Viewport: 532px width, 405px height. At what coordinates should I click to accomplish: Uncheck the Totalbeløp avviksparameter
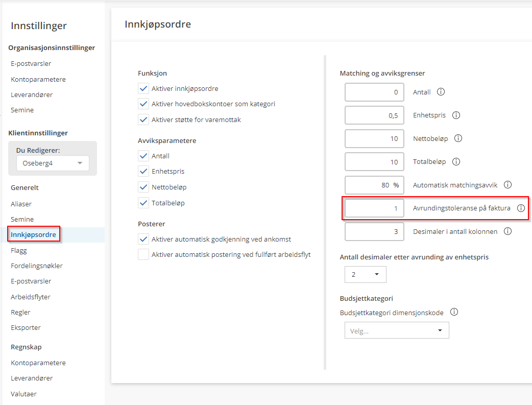(143, 203)
